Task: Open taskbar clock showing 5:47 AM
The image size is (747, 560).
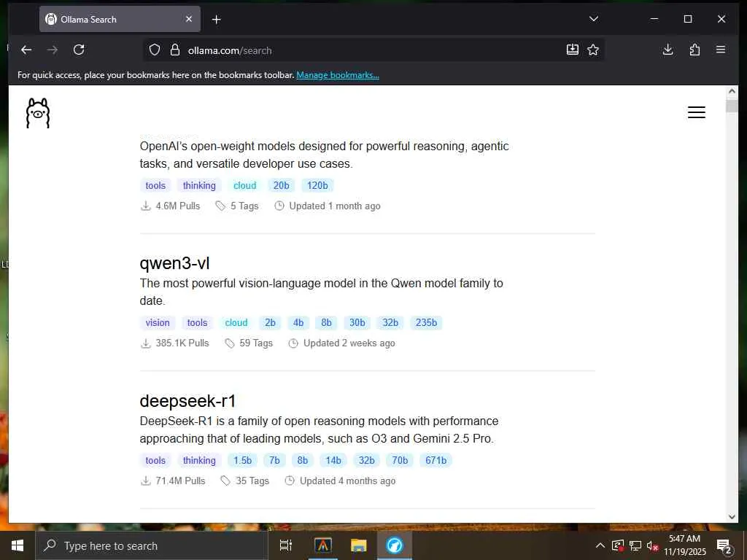Action: coord(684,545)
